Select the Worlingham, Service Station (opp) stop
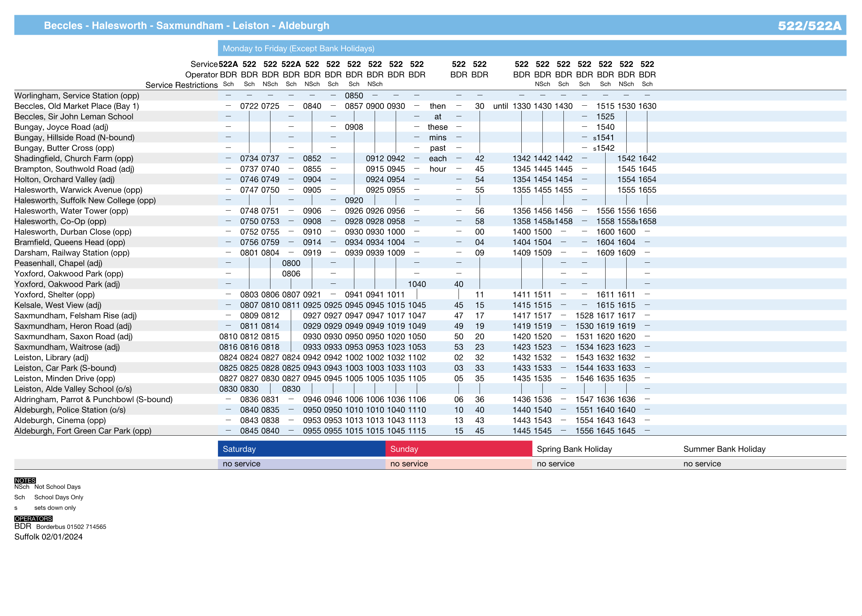The height and width of the screenshot is (616, 862). pos(77,96)
